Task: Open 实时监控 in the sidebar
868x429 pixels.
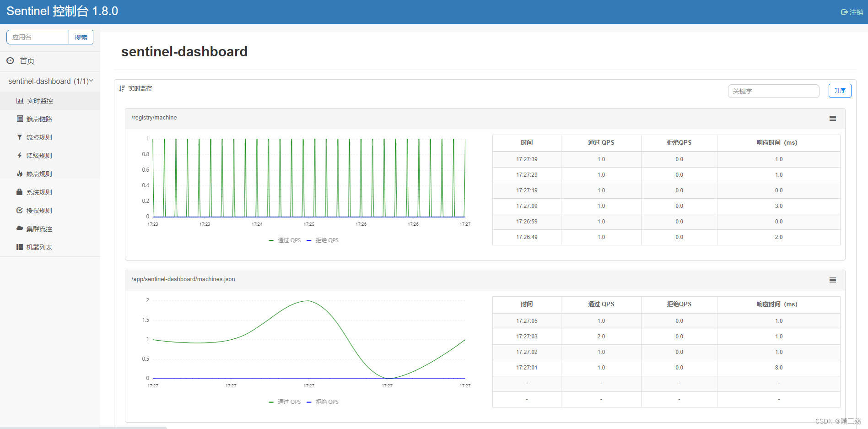Action: [x=50, y=101]
